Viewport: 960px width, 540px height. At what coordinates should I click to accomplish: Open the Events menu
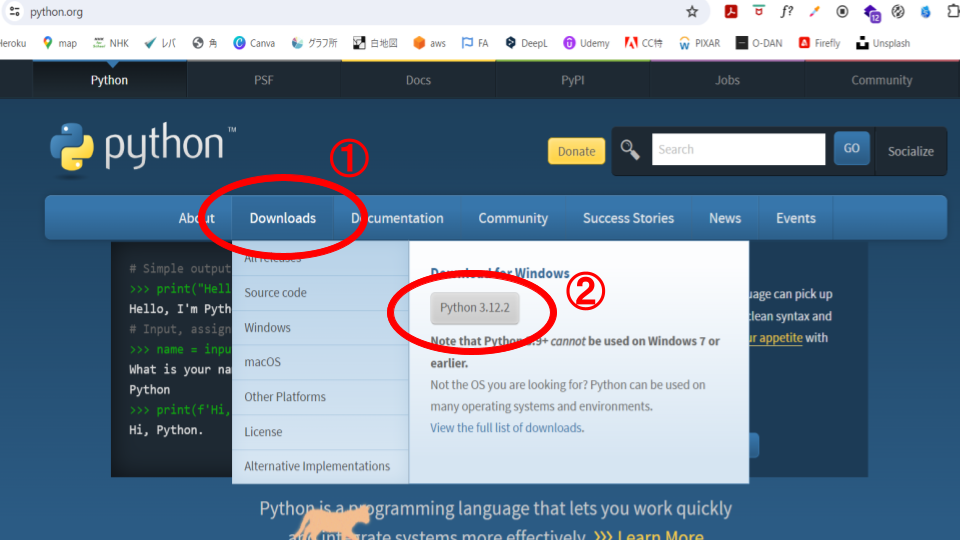[796, 218]
